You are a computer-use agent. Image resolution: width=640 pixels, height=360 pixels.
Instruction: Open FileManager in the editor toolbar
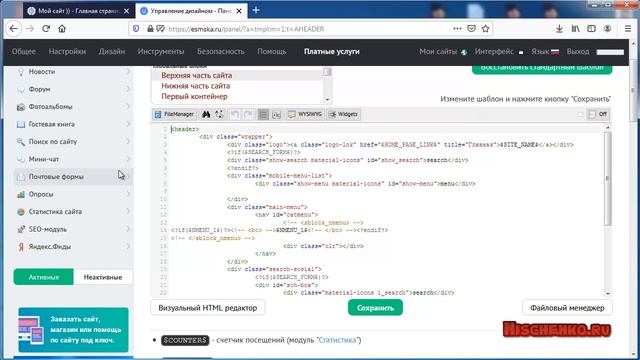pos(174,114)
